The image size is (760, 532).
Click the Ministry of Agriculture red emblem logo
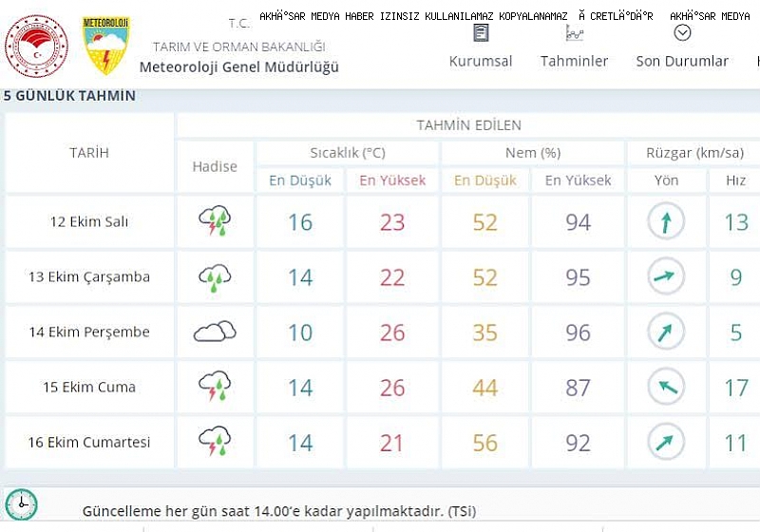pyautogui.click(x=36, y=47)
